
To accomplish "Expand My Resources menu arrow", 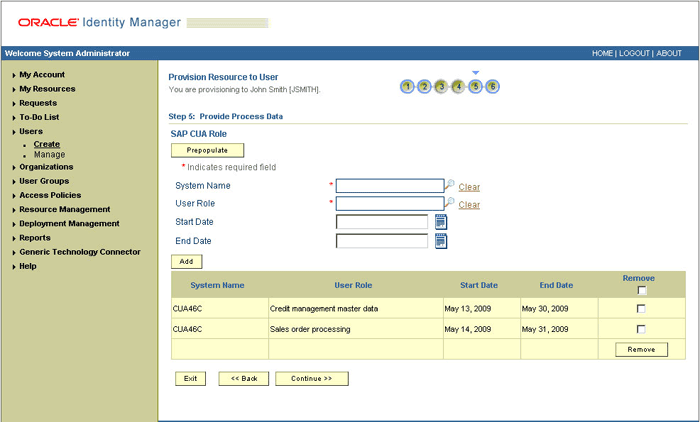I will point(14,89).
